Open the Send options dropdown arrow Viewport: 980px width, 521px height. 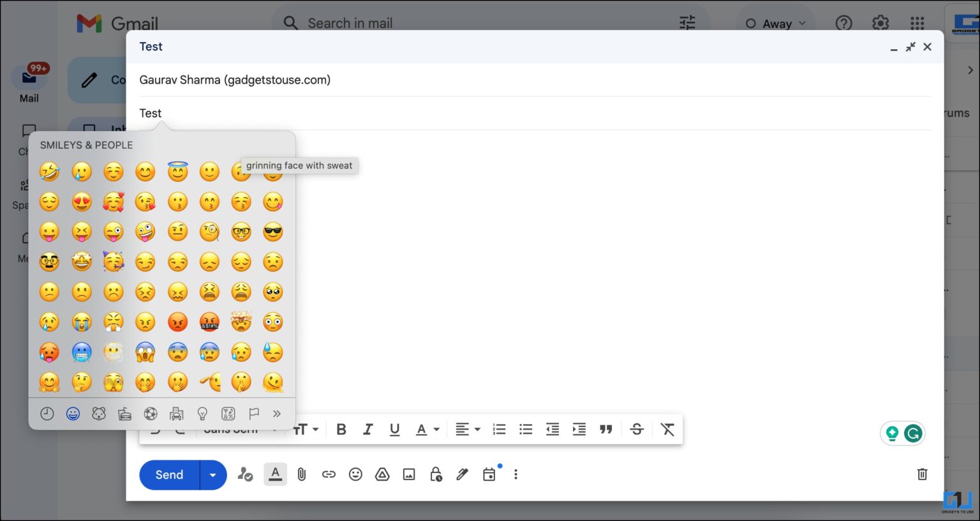point(212,474)
